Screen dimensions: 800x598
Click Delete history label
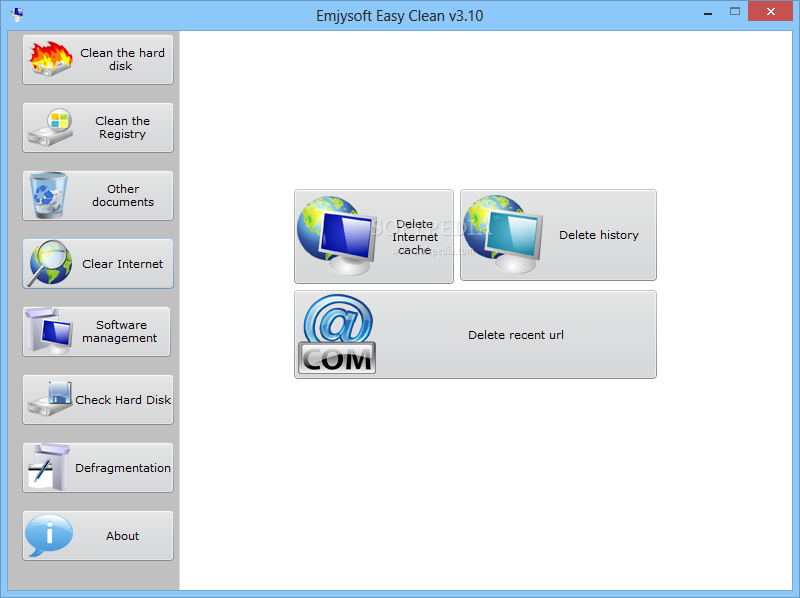(x=598, y=235)
